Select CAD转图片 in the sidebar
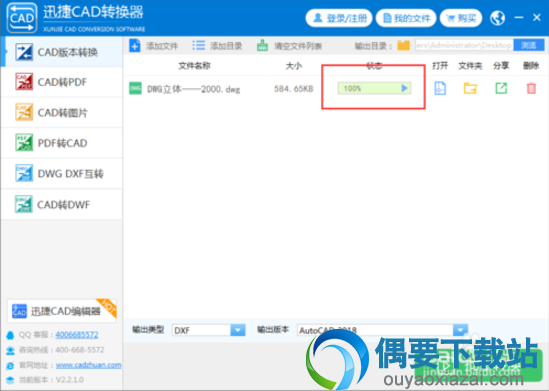 tap(62, 112)
